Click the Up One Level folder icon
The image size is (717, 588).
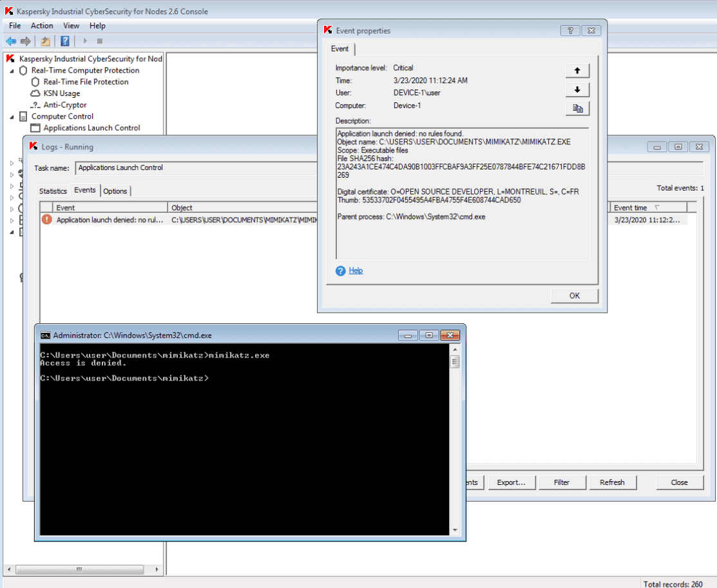[x=45, y=41]
